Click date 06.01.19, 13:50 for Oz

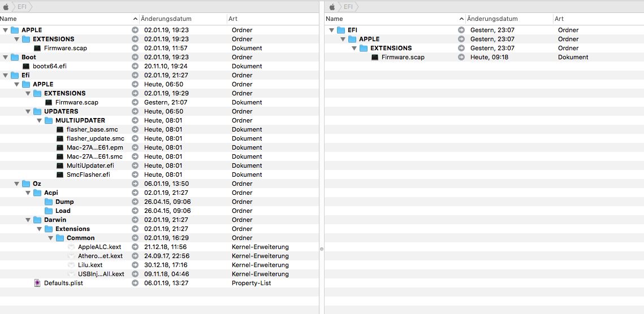[x=166, y=184]
